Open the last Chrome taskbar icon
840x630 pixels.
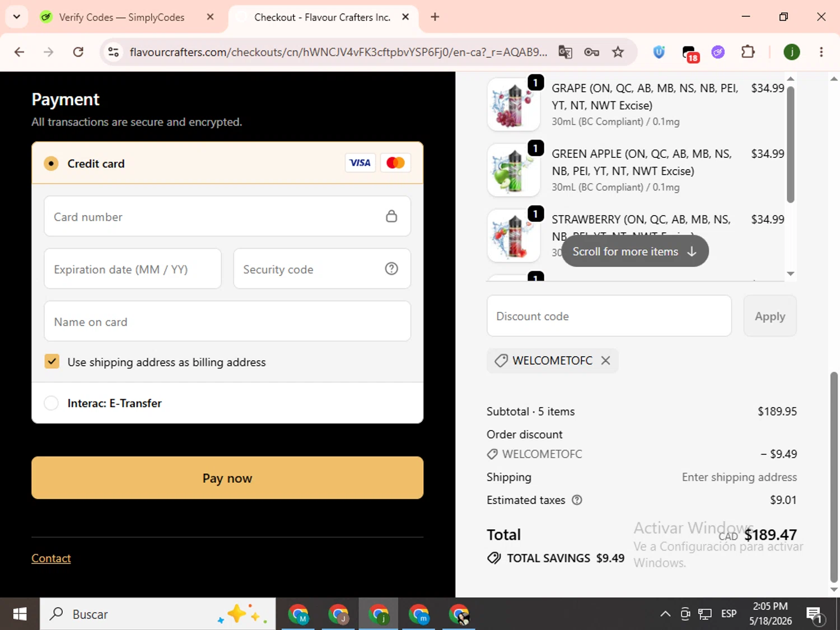pos(459,614)
